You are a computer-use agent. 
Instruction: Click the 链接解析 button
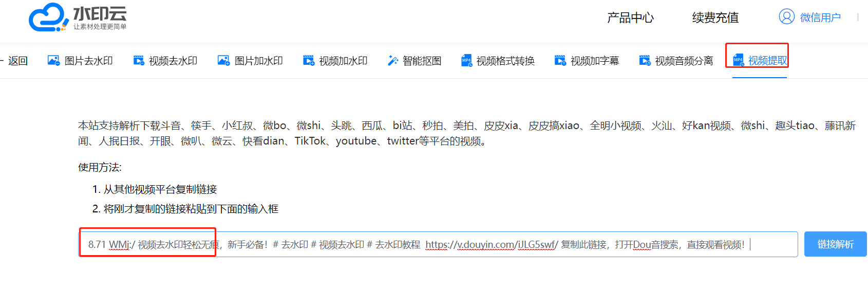point(835,244)
